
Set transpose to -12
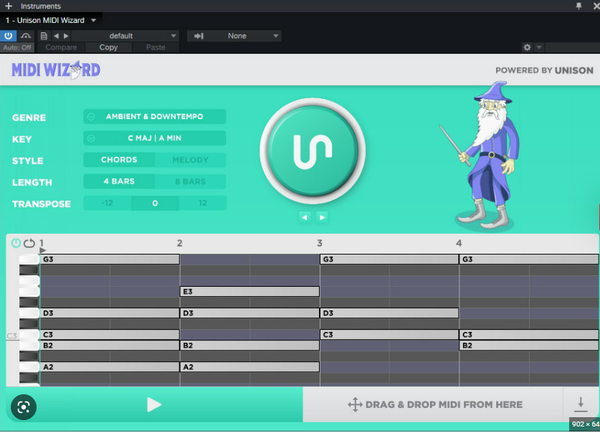click(107, 203)
